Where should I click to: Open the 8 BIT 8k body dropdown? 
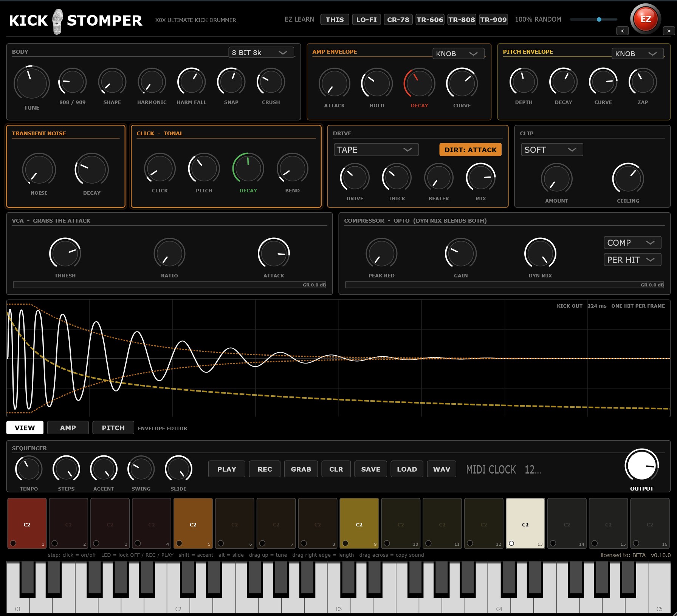click(261, 53)
